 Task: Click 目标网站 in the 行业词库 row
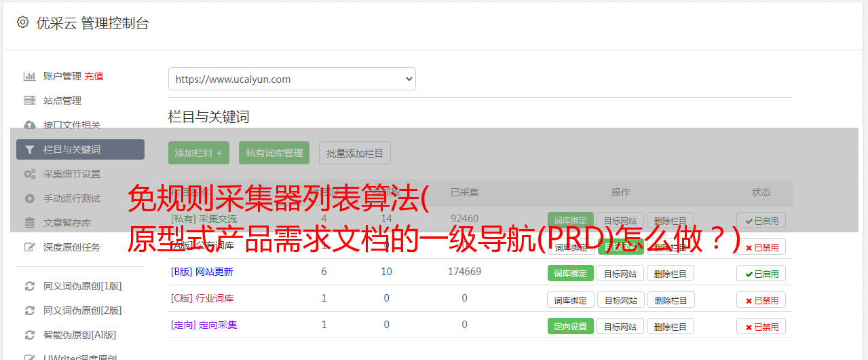click(621, 300)
